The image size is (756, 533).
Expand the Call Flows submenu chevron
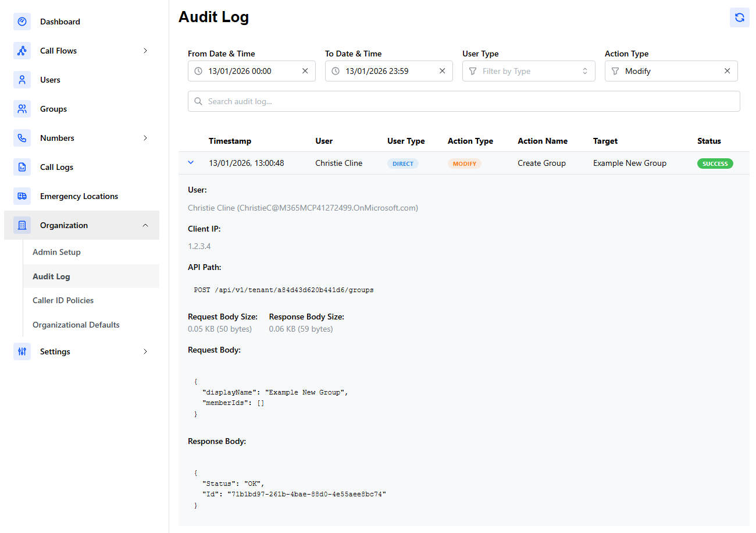click(x=145, y=51)
